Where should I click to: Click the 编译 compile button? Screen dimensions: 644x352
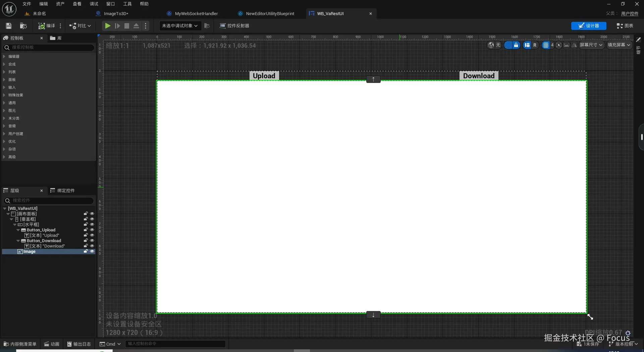coord(47,26)
